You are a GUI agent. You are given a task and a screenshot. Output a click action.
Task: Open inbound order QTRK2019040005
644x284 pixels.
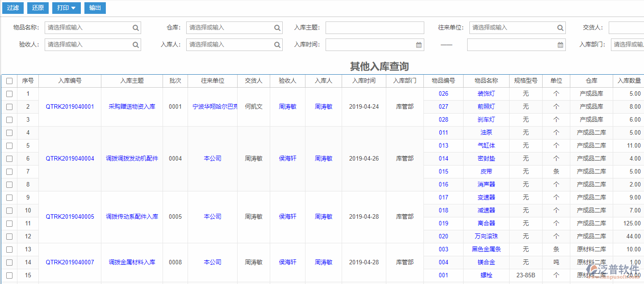point(69,216)
